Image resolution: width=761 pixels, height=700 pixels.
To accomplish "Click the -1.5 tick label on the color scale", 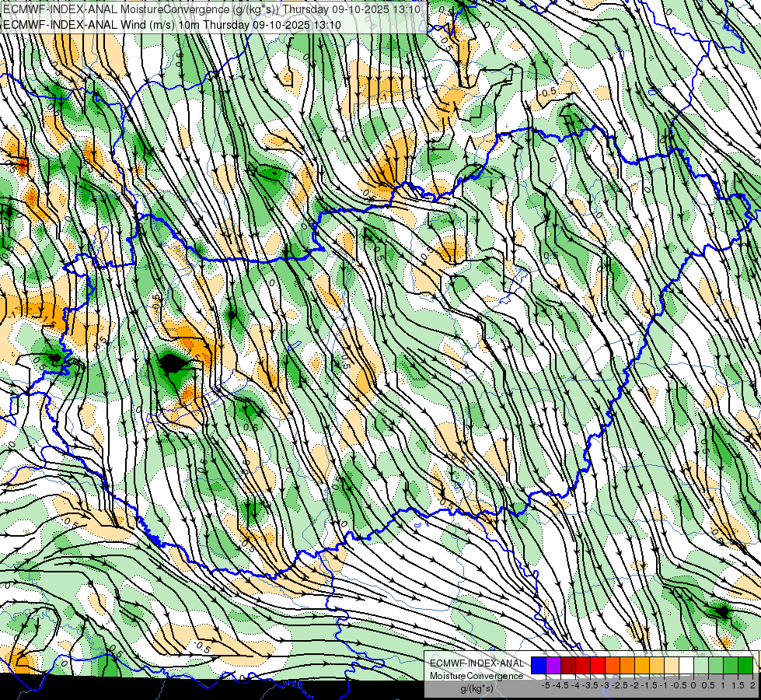I will (x=649, y=685).
